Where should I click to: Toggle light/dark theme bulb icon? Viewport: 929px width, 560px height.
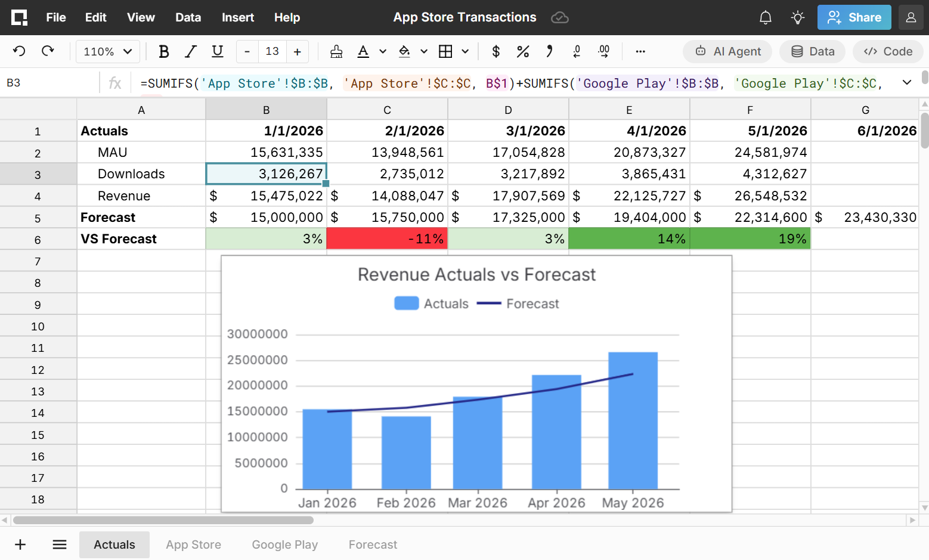pos(798,17)
